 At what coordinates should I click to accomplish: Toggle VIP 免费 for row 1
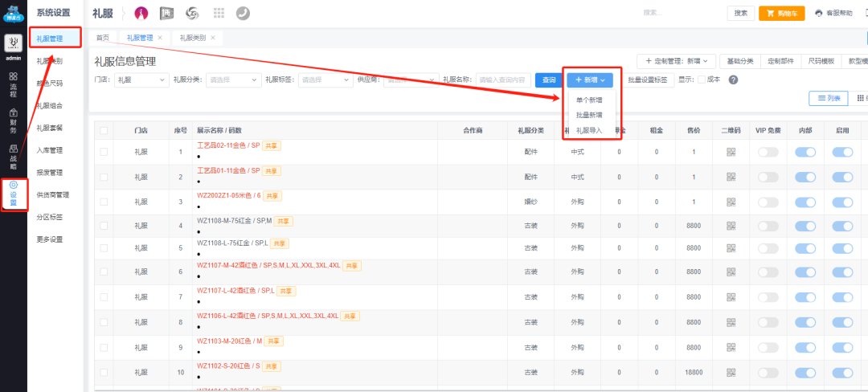[768, 152]
